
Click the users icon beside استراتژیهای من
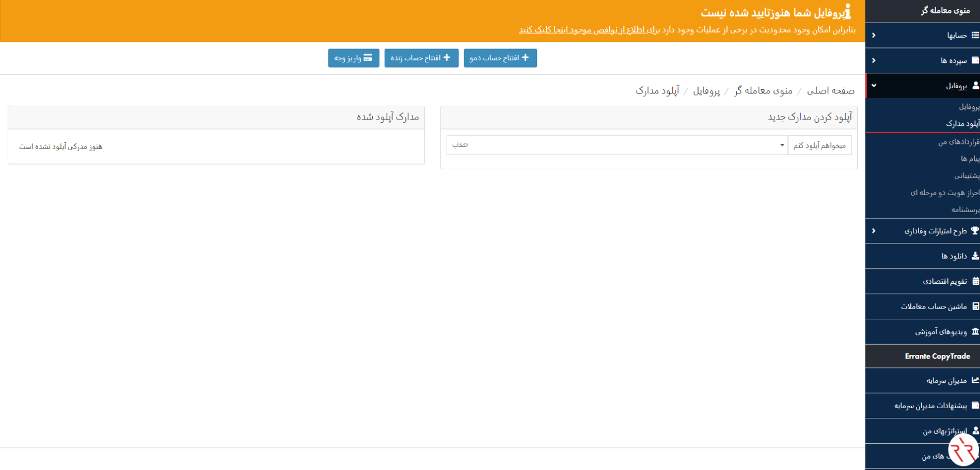coord(975,431)
